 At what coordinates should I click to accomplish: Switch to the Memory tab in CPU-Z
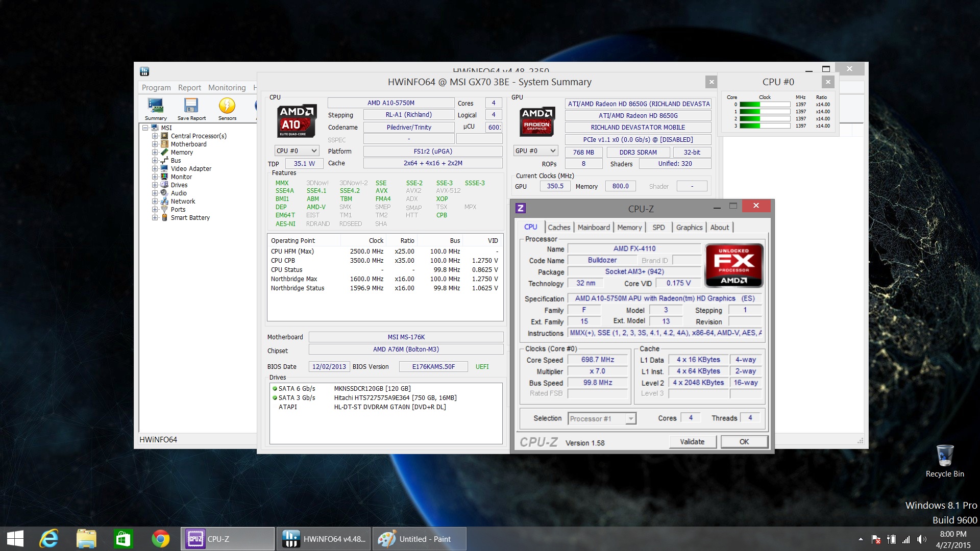629,228
